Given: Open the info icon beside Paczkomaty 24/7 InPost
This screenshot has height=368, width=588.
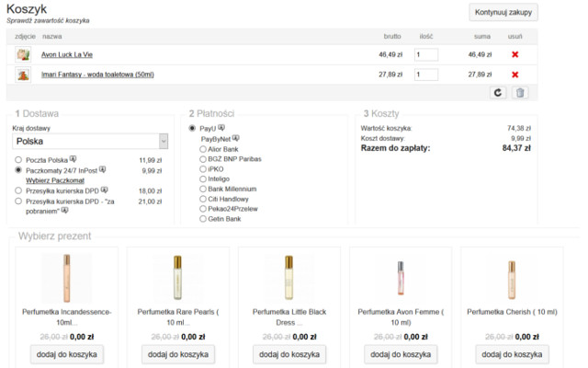Looking at the screenshot, I should (102, 169).
